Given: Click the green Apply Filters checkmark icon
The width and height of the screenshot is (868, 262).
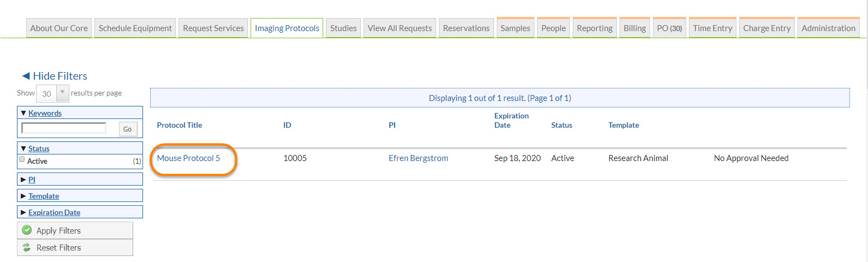Looking at the screenshot, I should (27, 230).
